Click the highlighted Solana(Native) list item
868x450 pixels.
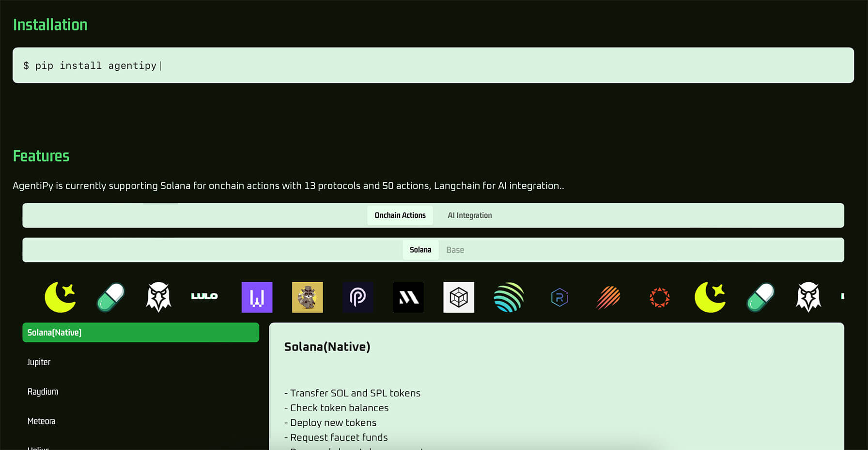coord(140,333)
